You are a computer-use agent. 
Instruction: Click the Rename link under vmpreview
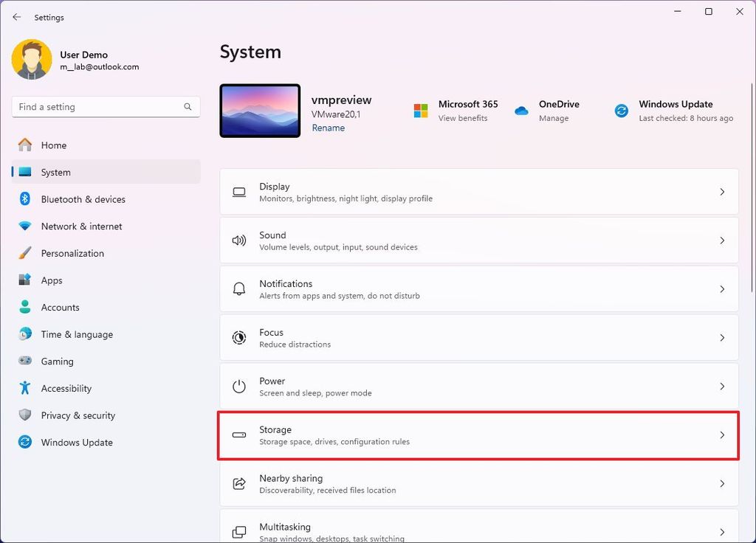pos(328,128)
